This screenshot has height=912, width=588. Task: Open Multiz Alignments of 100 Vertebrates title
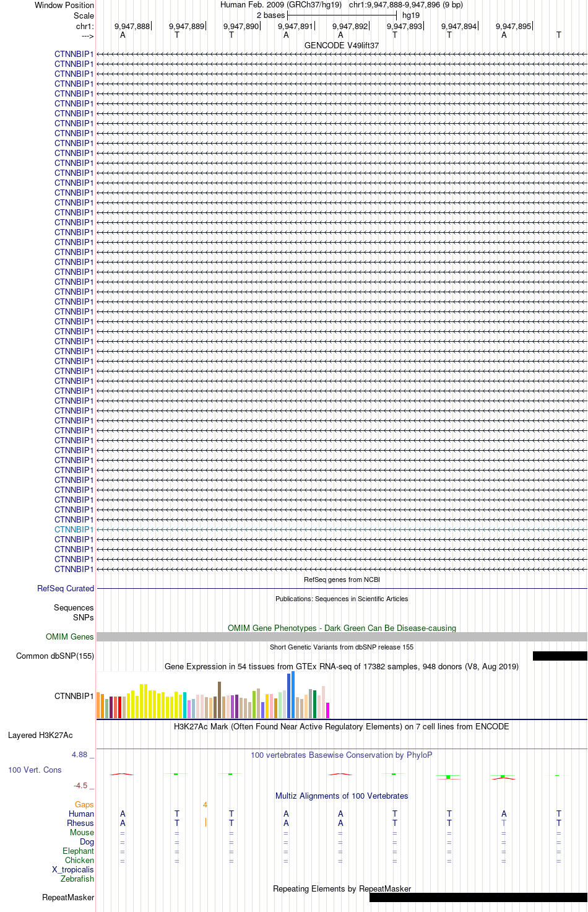342,796
